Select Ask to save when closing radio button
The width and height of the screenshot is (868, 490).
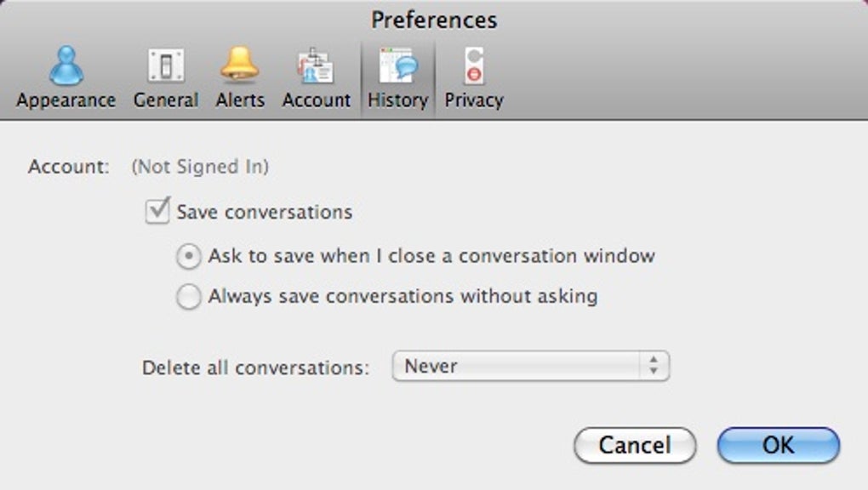pyautogui.click(x=189, y=256)
